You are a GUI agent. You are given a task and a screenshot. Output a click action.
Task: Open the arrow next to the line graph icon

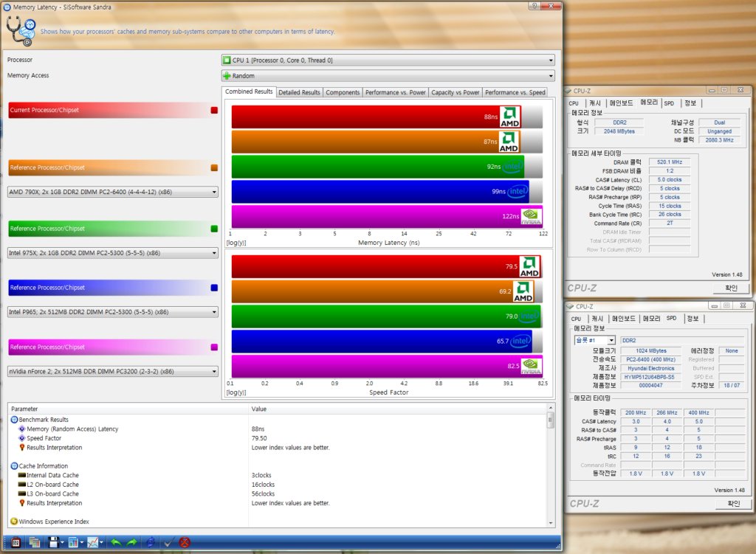point(101,542)
